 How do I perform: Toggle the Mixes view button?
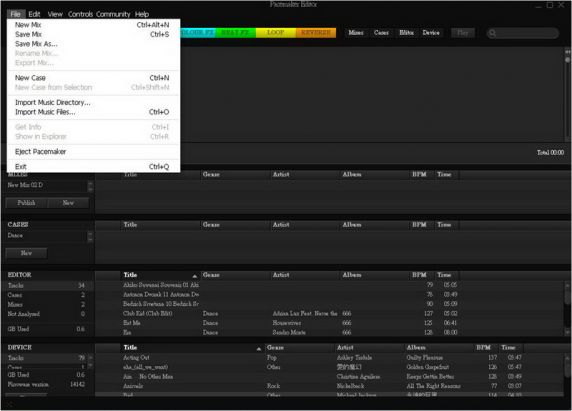(x=356, y=33)
